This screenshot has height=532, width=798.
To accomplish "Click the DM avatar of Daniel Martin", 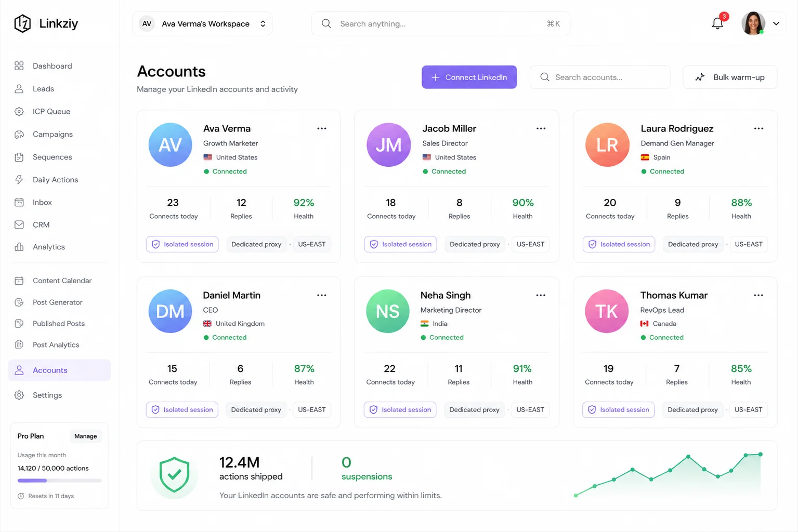I will tap(171, 311).
